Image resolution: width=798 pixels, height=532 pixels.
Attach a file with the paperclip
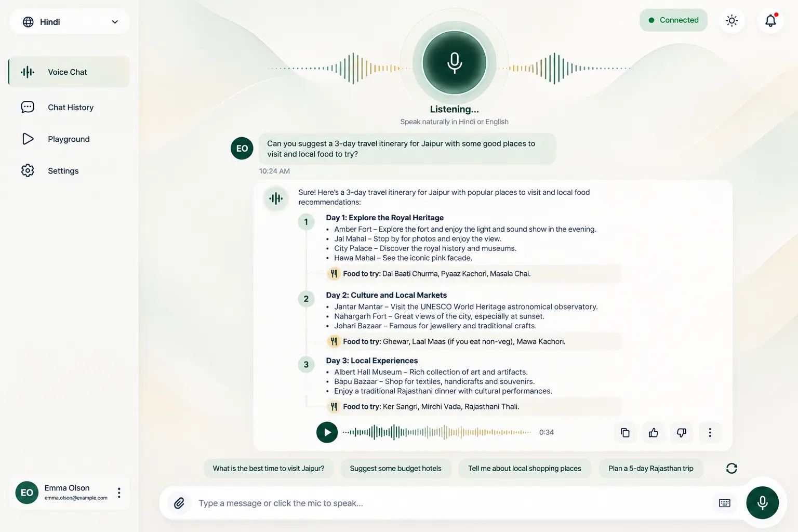point(179,503)
